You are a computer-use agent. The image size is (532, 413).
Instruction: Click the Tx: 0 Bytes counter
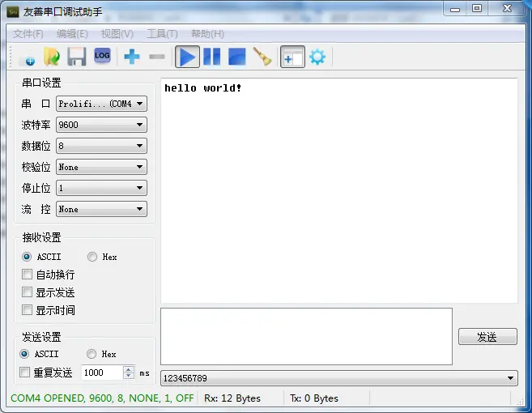[x=314, y=398]
